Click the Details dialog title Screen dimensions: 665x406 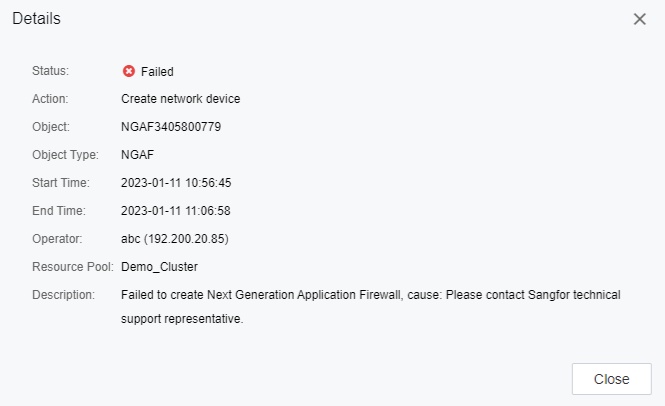pyautogui.click(x=36, y=19)
